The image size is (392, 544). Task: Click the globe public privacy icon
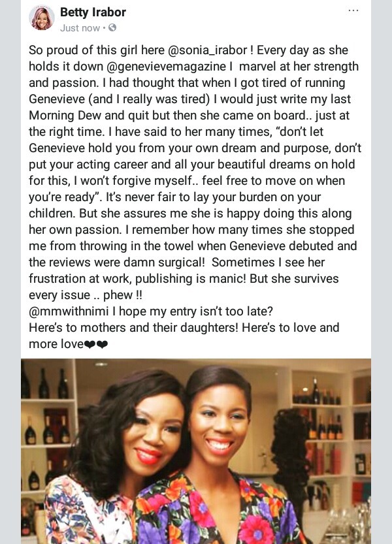(112, 27)
